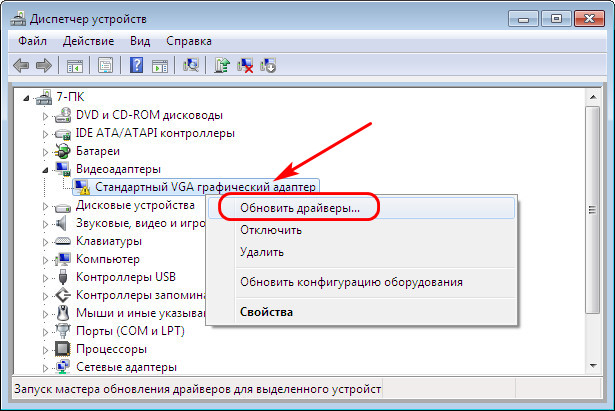Screen dimensions: 615x411
Task: Select the 7-ПК root label
Action: tap(70, 97)
